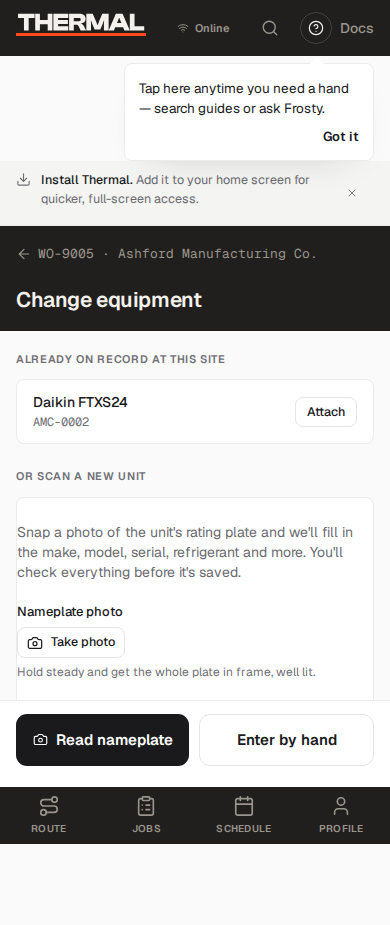Click Got it in the tooltip
Screen dimensions: 390x925
click(x=340, y=136)
